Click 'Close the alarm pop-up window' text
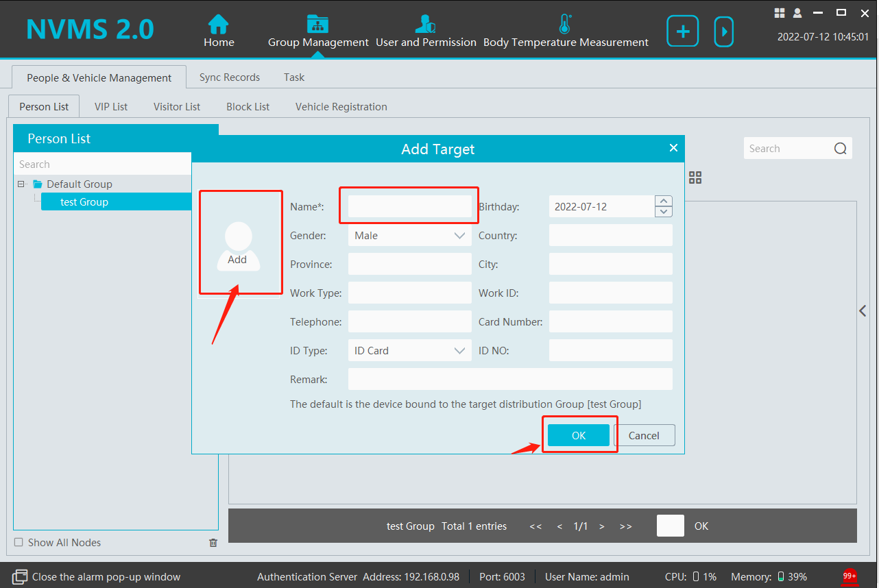The image size is (879, 588). pos(106,577)
